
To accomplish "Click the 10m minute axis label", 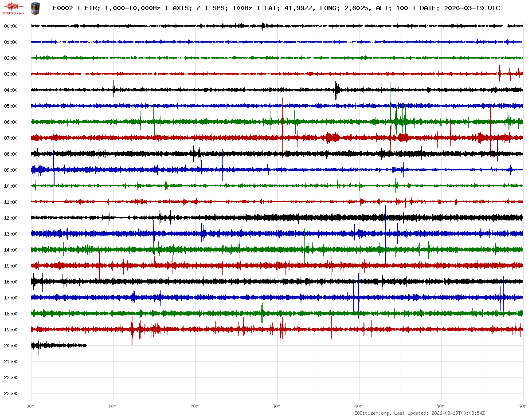I will 113,406.
